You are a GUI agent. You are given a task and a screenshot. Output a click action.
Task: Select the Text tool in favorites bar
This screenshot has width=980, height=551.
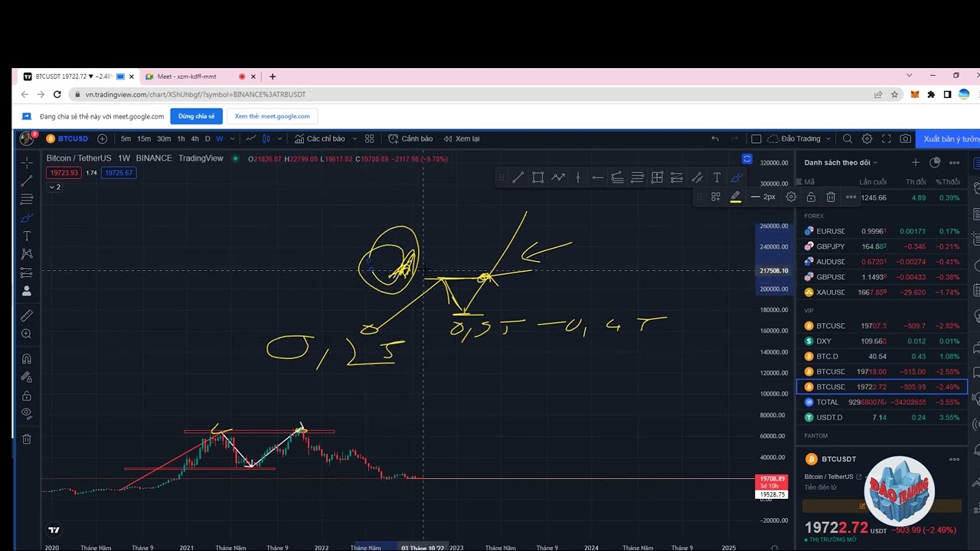click(717, 178)
